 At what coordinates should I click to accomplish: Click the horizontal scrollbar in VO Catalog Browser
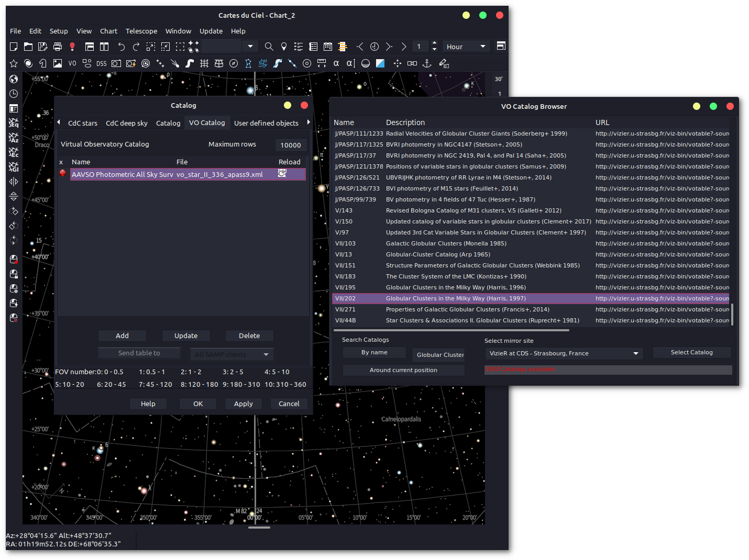coord(451,330)
